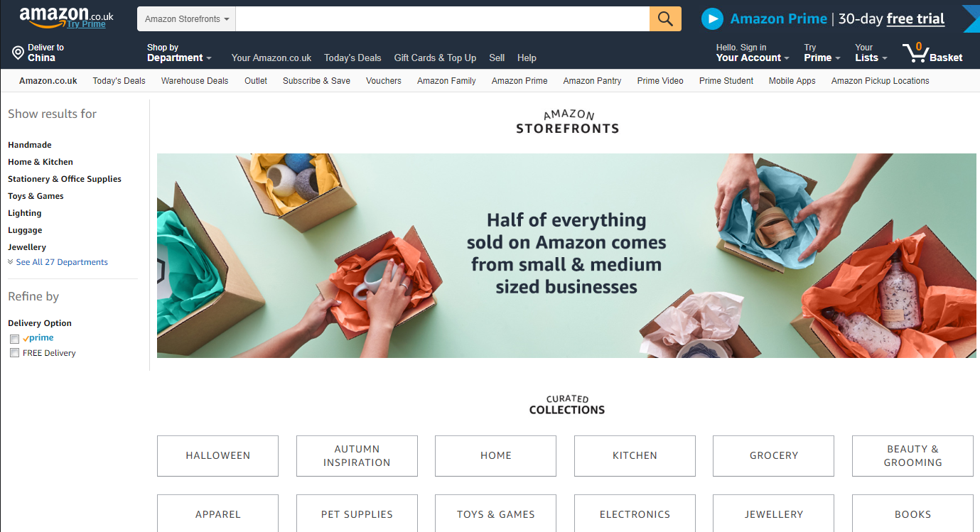
Task: Expand the Shop by Department menu
Action: [x=179, y=53]
